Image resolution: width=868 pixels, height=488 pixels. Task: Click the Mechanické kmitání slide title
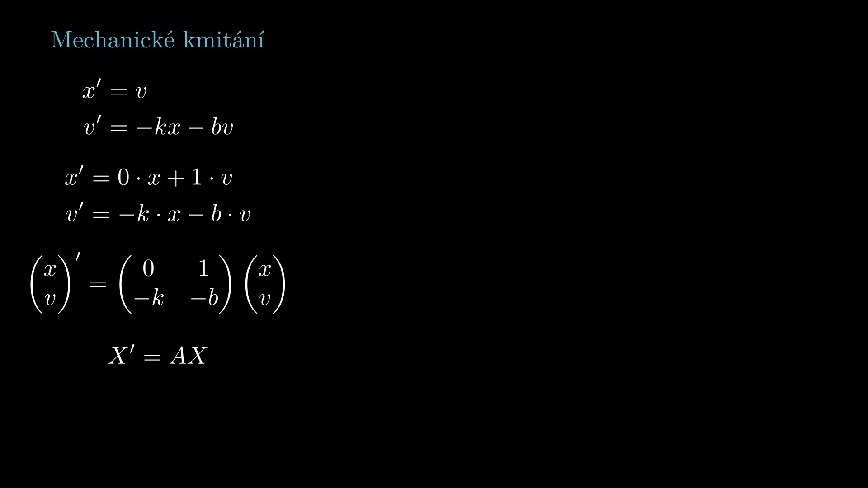click(x=161, y=39)
